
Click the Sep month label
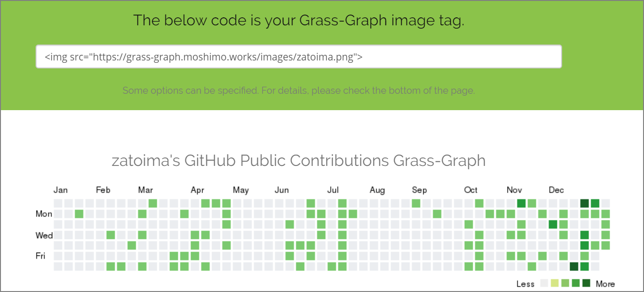pyautogui.click(x=419, y=190)
